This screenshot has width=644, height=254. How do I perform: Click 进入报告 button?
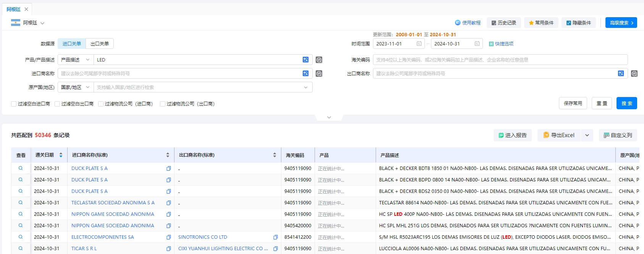pos(513,135)
